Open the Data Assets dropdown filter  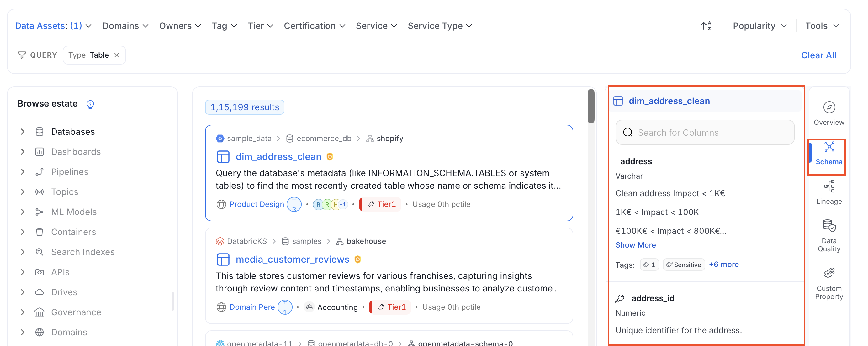click(x=53, y=26)
